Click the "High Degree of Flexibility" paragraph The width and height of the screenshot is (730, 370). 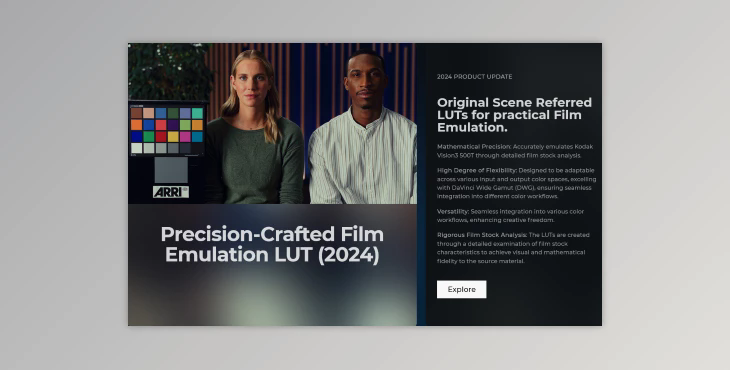(516, 183)
